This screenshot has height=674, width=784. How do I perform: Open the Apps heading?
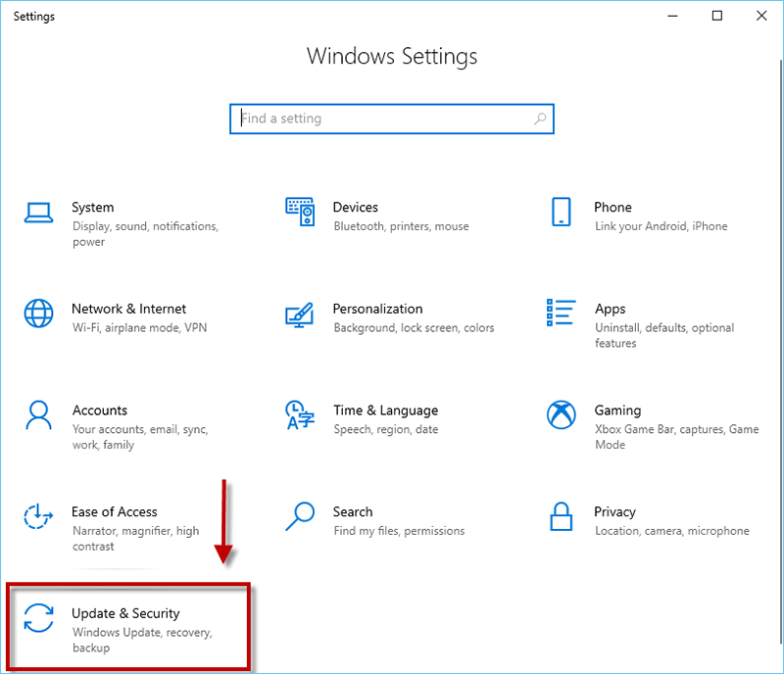coord(610,309)
